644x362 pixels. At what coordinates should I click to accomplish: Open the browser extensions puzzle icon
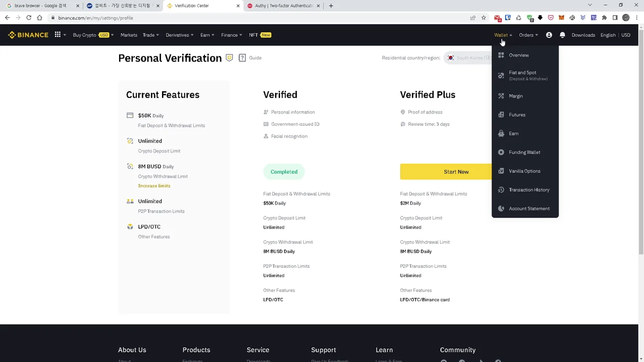[604, 18]
